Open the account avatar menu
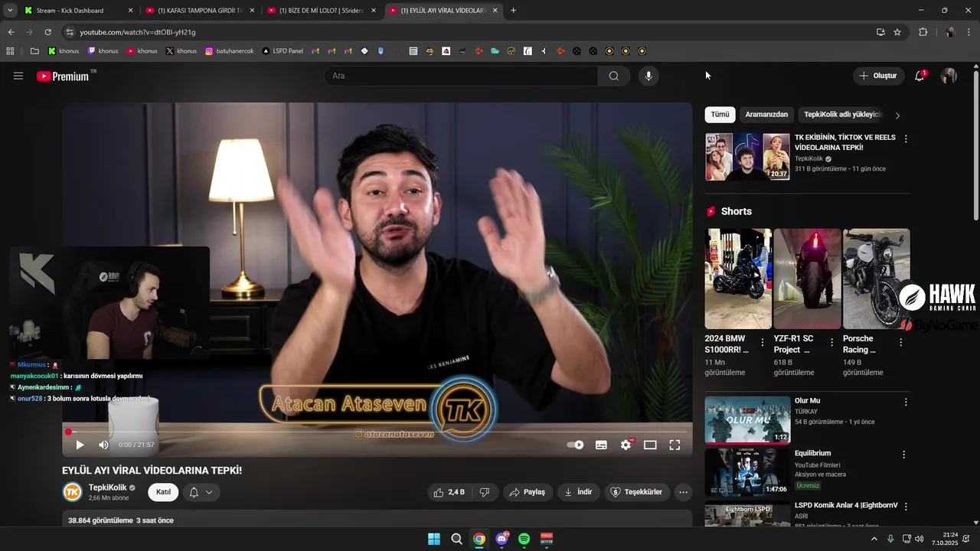The image size is (980, 551). tap(949, 76)
